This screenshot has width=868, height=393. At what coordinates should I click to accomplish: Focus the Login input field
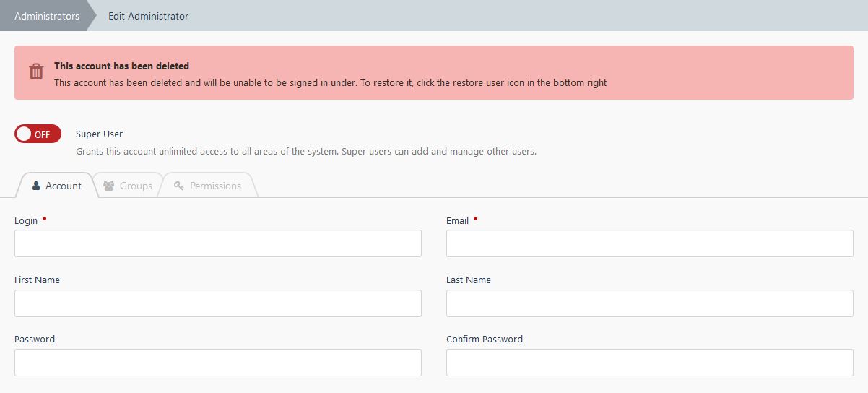218,243
